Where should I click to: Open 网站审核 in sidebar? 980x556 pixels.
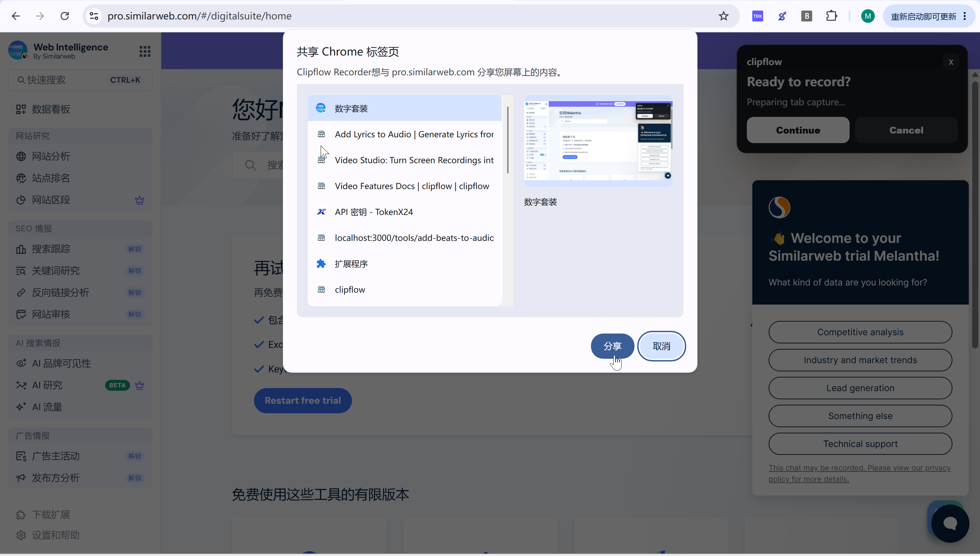coord(80,314)
